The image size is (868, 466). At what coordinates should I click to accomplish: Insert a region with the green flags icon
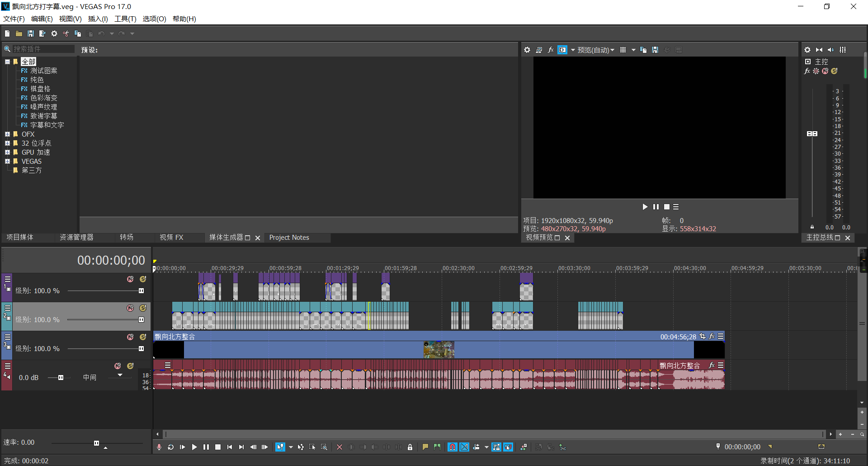437,447
